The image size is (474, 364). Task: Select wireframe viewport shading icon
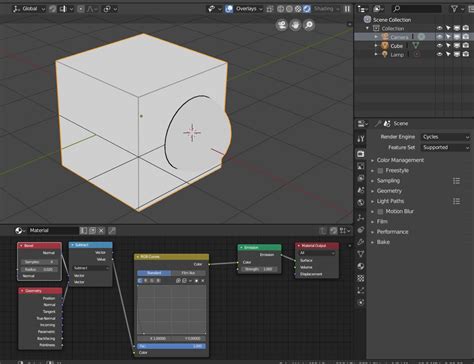pyautogui.click(x=281, y=9)
